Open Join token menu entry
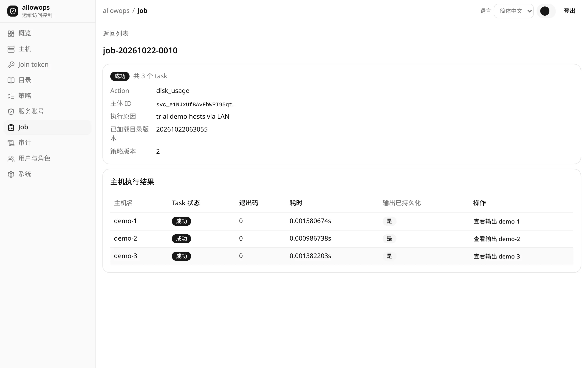This screenshot has width=588, height=368. point(47,64)
